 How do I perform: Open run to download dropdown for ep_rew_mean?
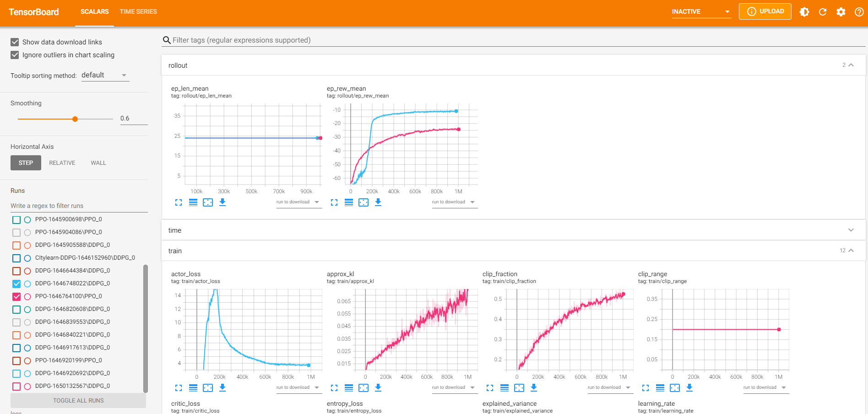[x=454, y=202]
